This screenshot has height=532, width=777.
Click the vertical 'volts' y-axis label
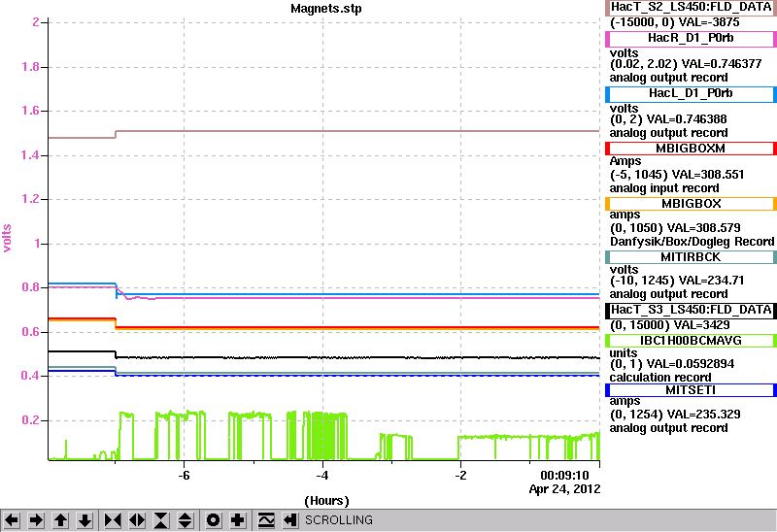7,238
